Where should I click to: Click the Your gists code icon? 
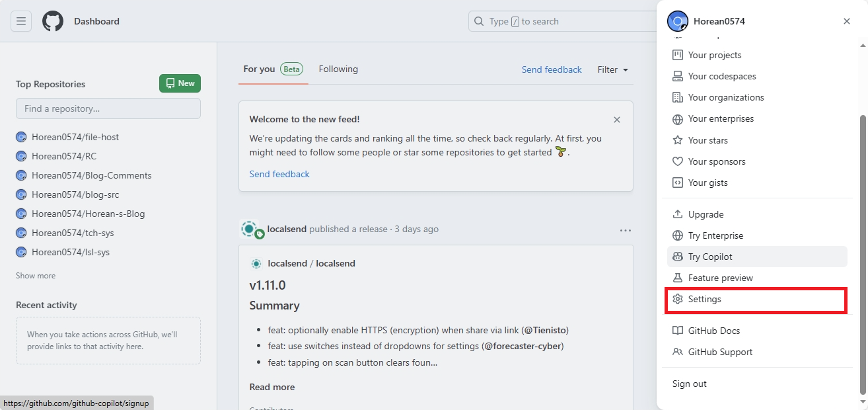(677, 183)
